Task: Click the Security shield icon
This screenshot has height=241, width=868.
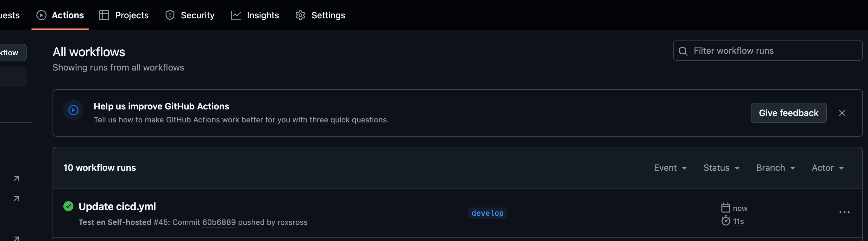Action: (x=170, y=15)
